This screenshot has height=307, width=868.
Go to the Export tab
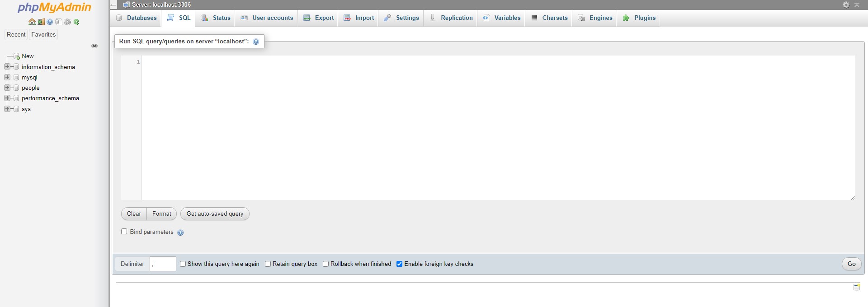pyautogui.click(x=318, y=18)
